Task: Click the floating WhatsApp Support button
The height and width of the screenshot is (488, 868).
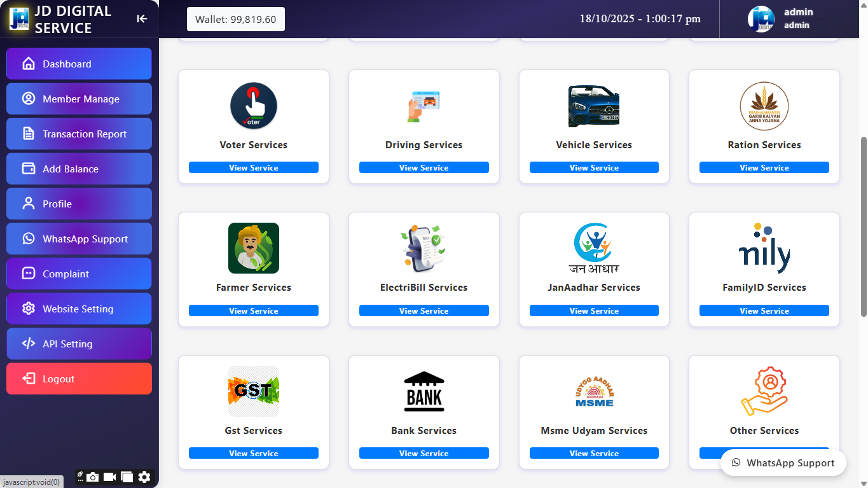Action: (x=783, y=463)
